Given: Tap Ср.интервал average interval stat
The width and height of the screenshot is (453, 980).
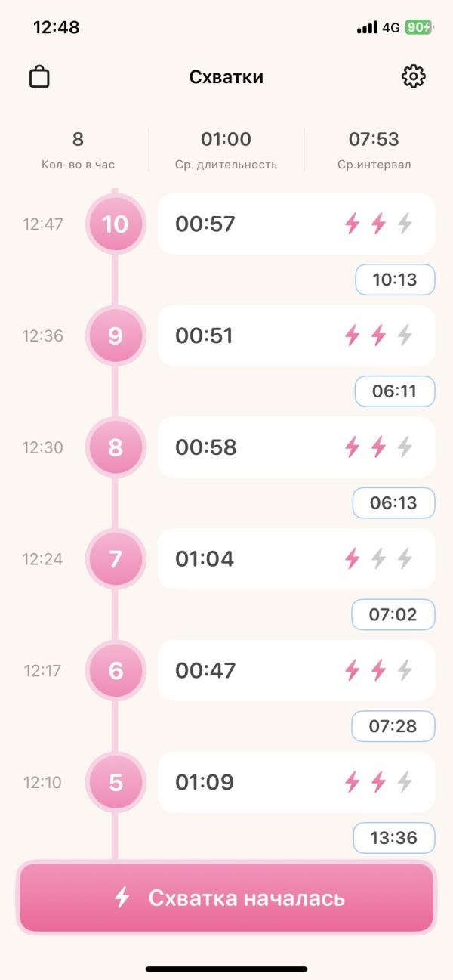Looking at the screenshot, I should 374,150.
